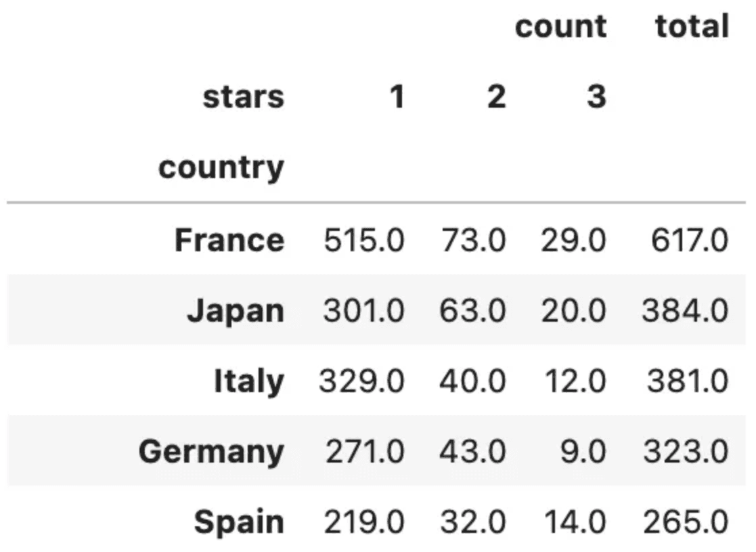Select the Japan row label
The width and height of the screenshot is (756, 552).
[x=236, y=312]
